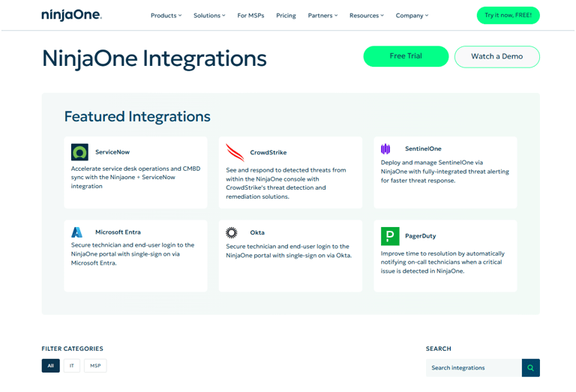This screenshot has height=392, width=576.
Task: Click the Microsoft Entra single-sign on description
Action: click(x=133, y=254)
